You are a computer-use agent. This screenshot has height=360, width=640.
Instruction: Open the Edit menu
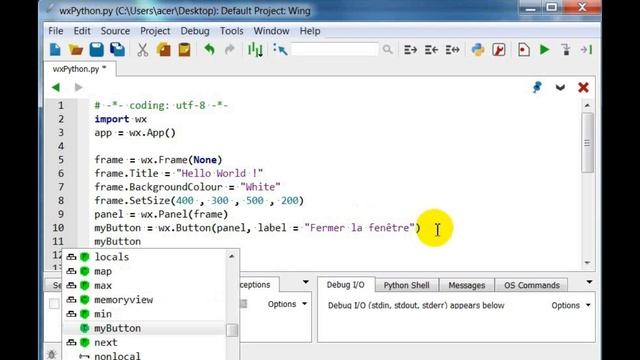pyautogui.click(x=82, y=31)
